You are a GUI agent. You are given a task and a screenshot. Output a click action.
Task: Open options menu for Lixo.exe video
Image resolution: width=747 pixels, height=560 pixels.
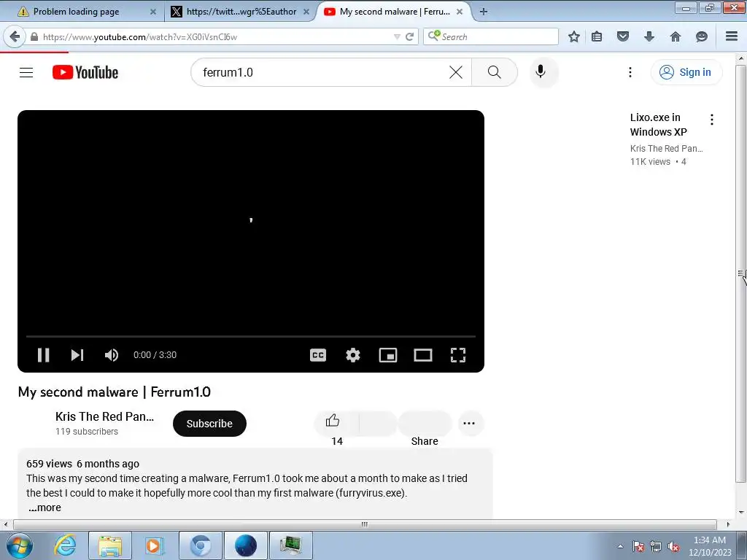712,120
